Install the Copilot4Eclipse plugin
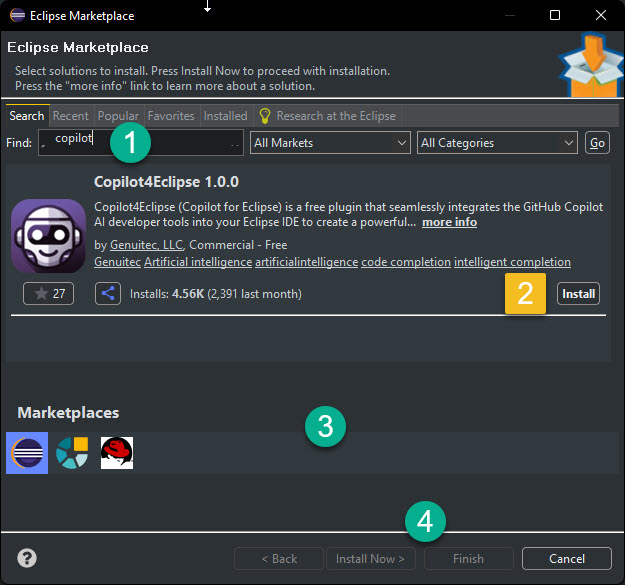This screenshot has width=625, height=585. (x=578, y=294)
